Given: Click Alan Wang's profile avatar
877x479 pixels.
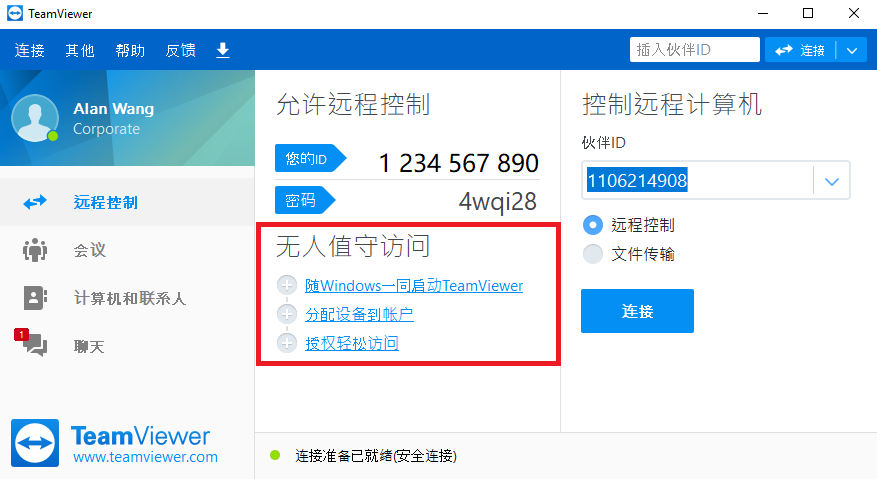Looking at the screenshot, I should 35,119.
